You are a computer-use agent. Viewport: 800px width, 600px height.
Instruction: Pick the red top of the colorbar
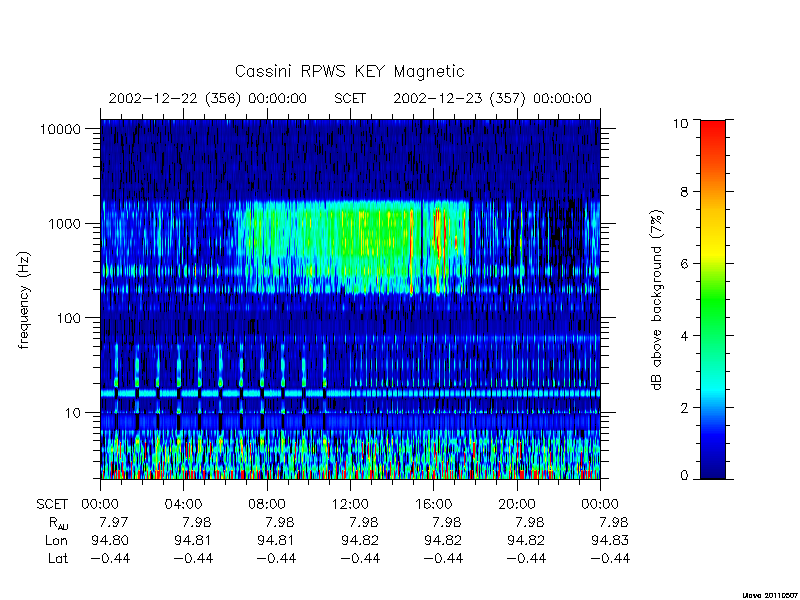pyautogui.click(x=713, y=128)
